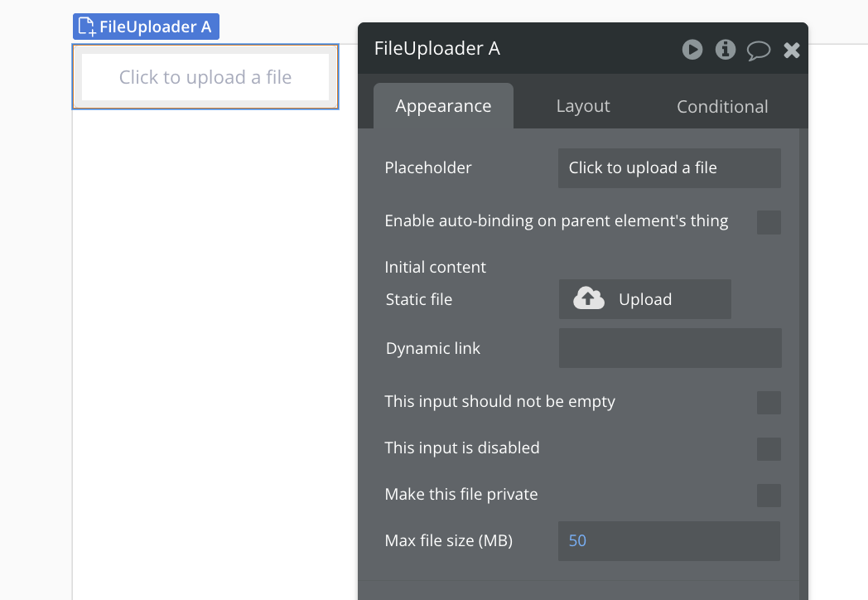Select the Conditional tab

(722, 107)
